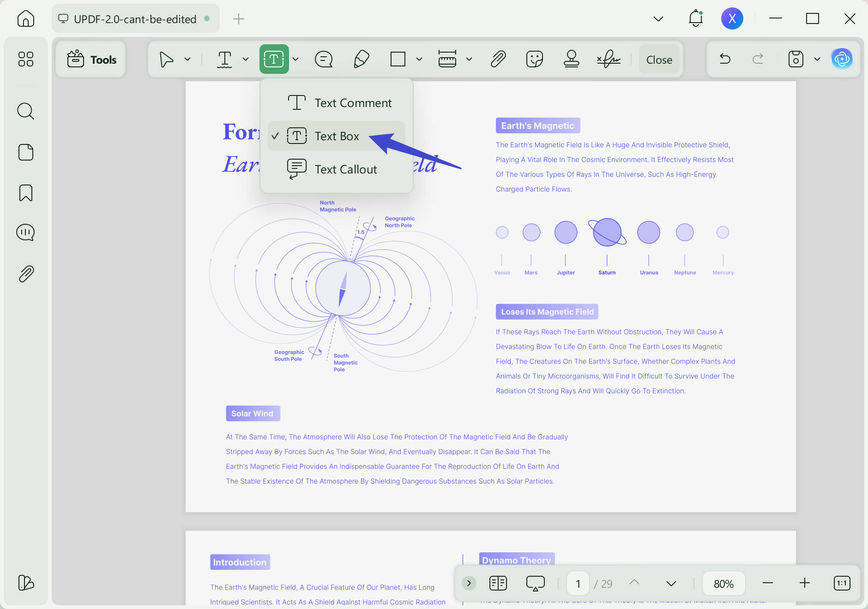Image resolution: width=868 pixels, height=609 pixels.
Task: Expand the cursor tool dropdown arrow
Action: [x=187, y=59]
